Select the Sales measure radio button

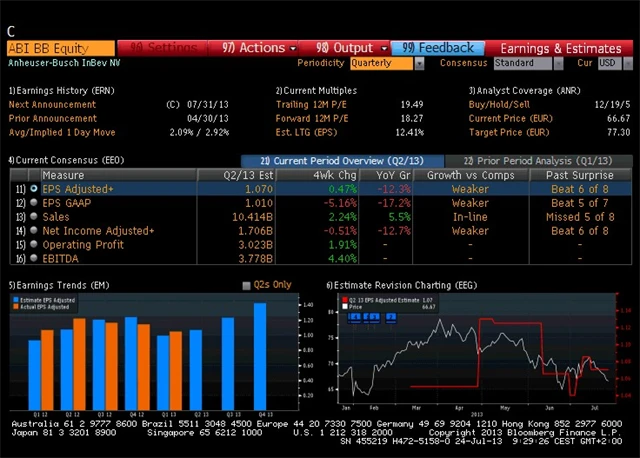click(x=35, y=216)
